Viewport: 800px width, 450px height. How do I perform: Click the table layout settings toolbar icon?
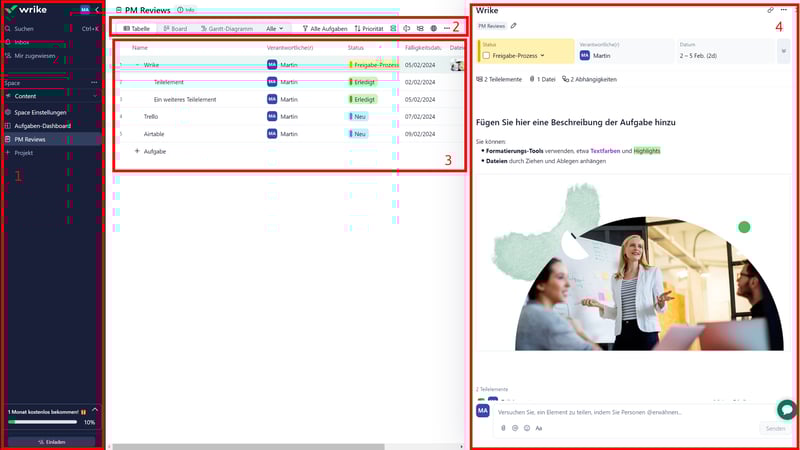(420, 29)
